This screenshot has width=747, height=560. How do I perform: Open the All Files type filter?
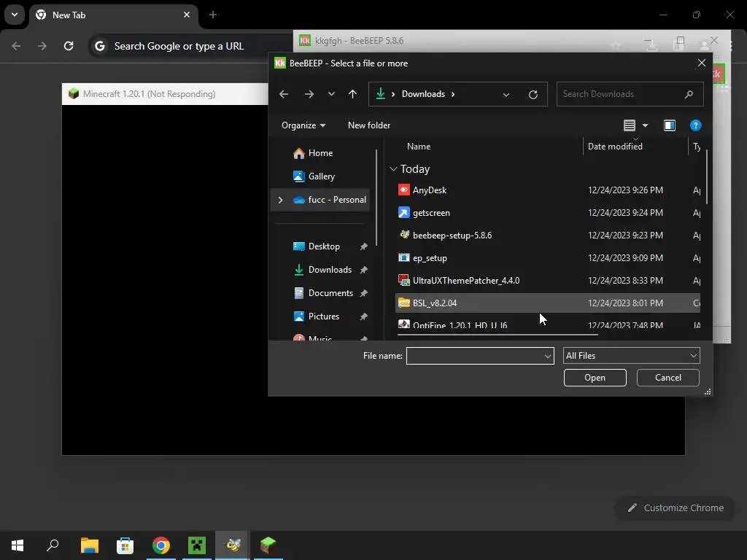[631, 356]
